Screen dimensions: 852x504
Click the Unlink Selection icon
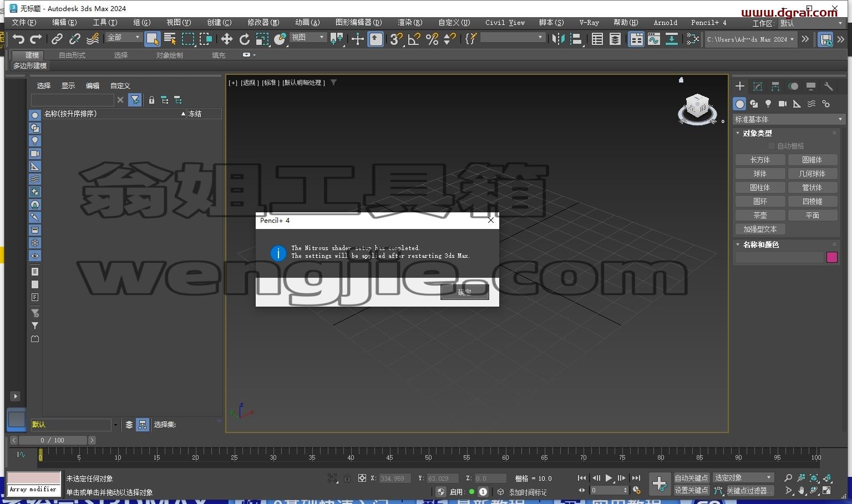(x=74, y=39)
